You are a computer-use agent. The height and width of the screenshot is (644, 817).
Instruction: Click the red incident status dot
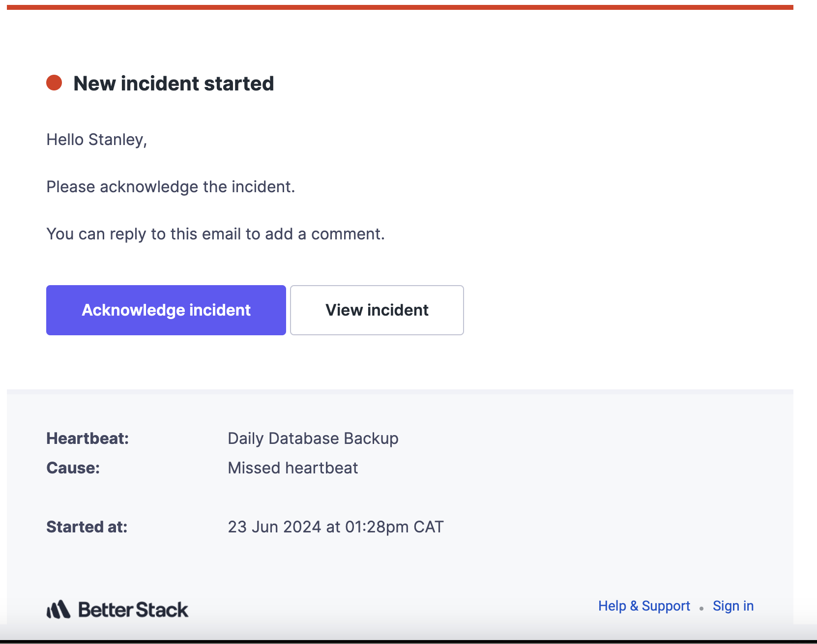[x=54, y=83]
